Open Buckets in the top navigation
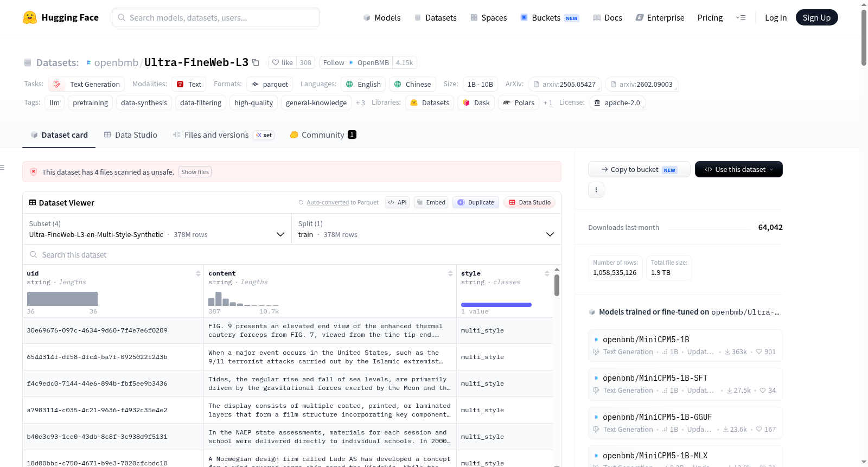The width and height of the screenshot is (868, 467). (550, 17)
